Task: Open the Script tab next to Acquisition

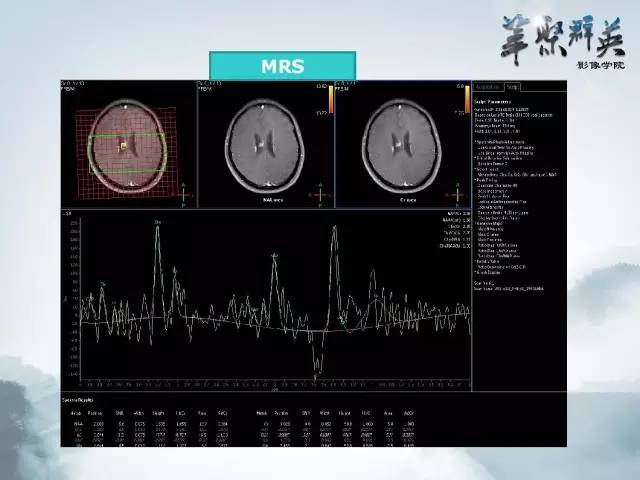Action: pos(512,87)
